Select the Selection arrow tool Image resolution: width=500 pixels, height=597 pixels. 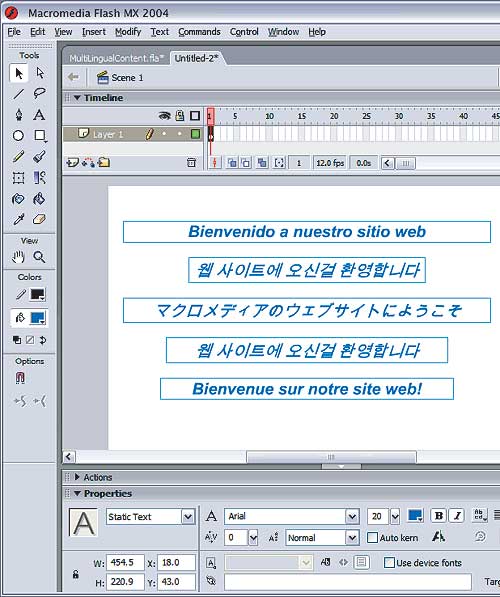click(x=18, y=73)
